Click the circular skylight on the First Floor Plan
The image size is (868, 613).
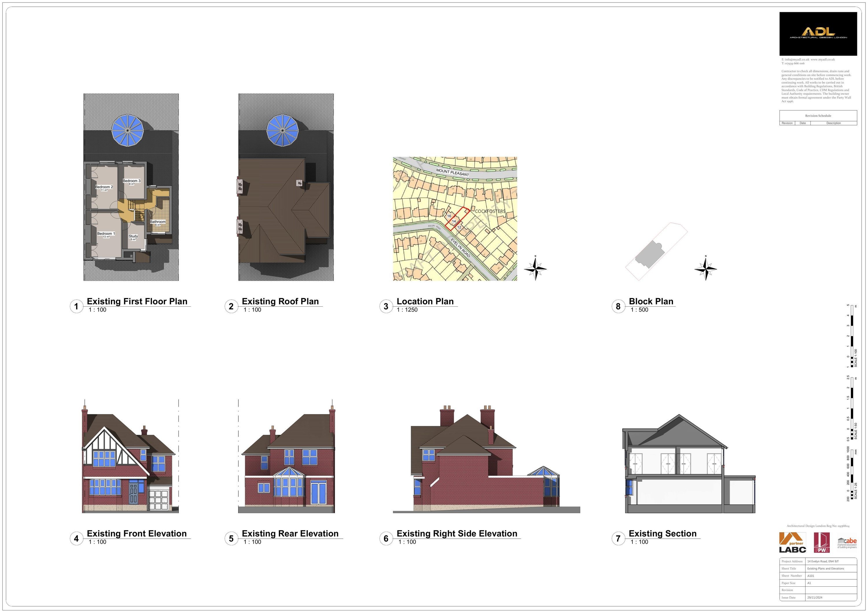pos(127,131)
